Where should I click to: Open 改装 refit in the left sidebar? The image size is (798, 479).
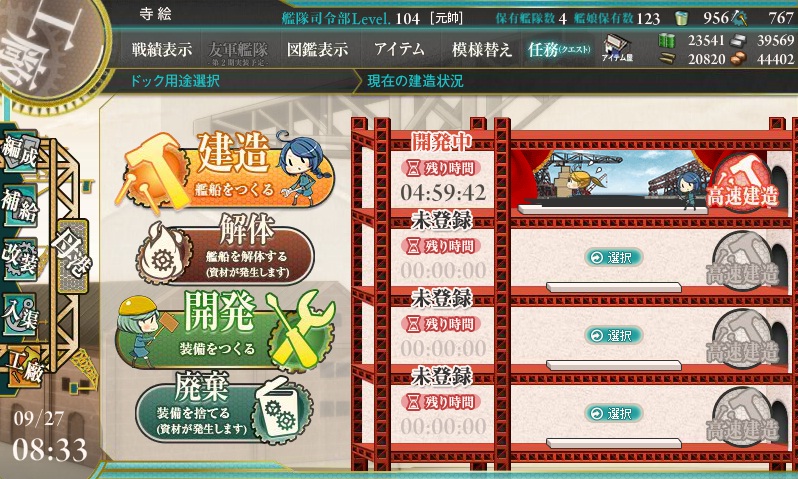coord(19,259)
